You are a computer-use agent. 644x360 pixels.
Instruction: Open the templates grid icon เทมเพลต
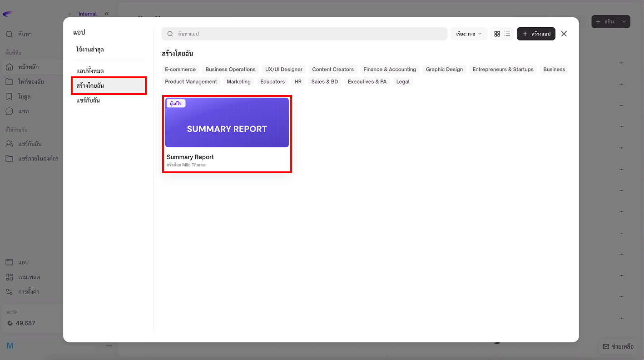9,277
